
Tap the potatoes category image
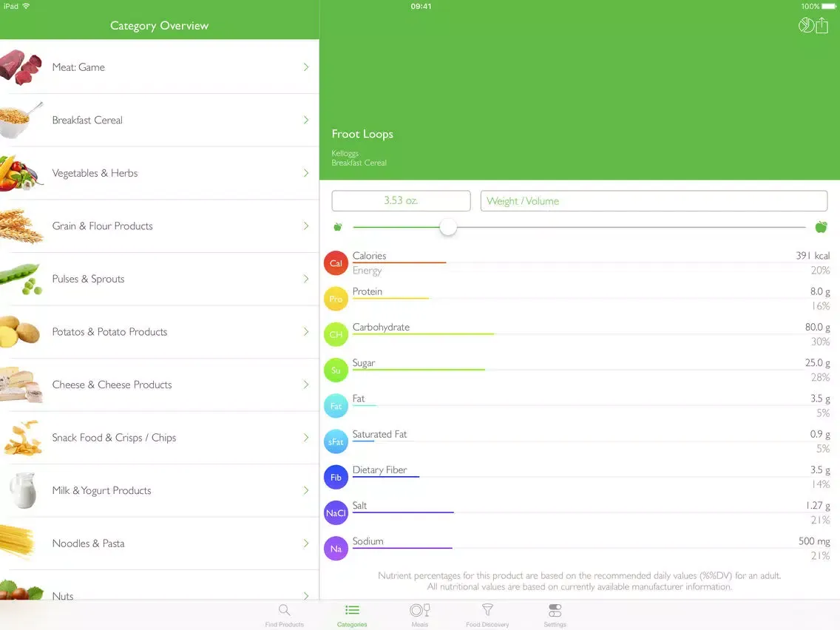pyautogui.click(x=20, y=331)
